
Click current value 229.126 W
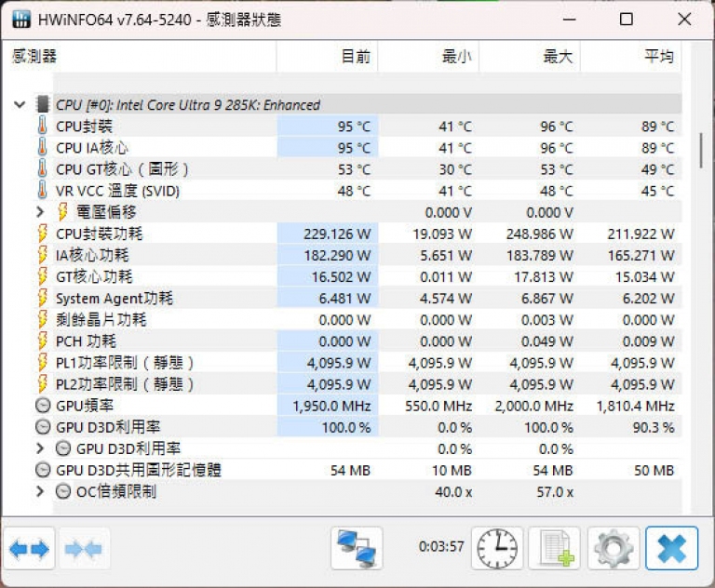[337, 234]
